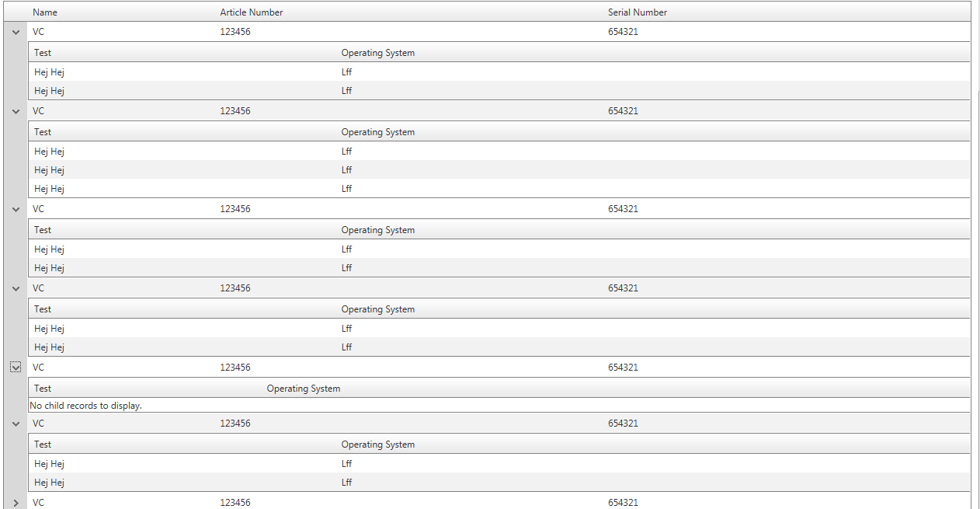Viewport: 980px width, 509px height.
Task: Sort by the Name column header
Action: (45, 12)
